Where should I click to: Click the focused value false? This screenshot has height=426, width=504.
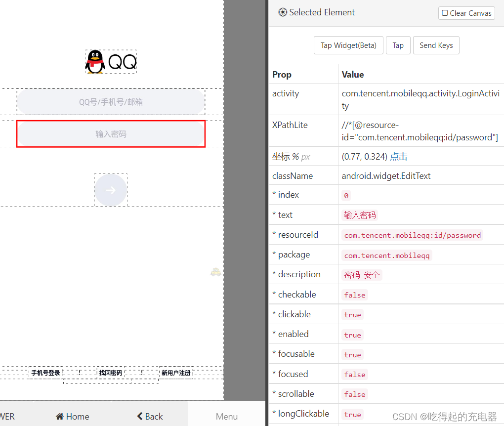355,374
